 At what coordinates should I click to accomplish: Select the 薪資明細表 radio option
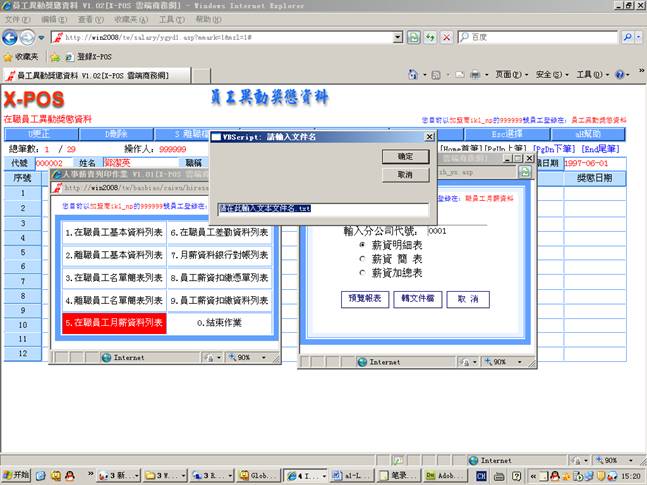362,245
